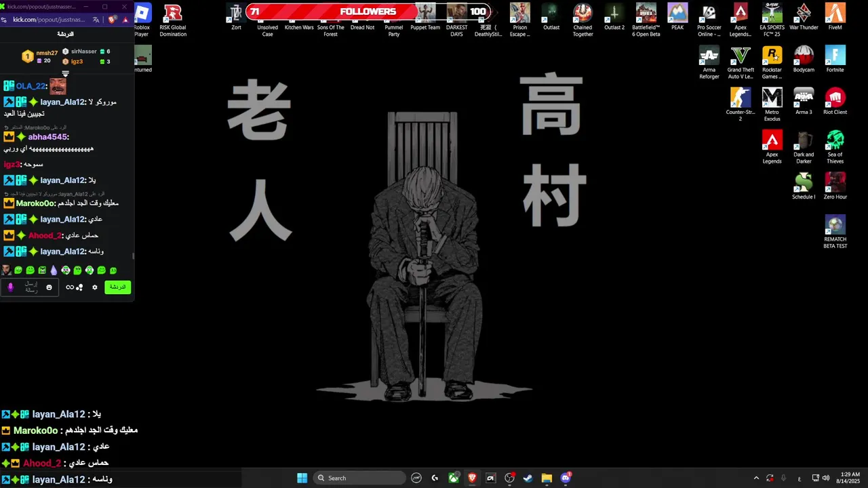Open the Sea of Thieves icon

835,147
